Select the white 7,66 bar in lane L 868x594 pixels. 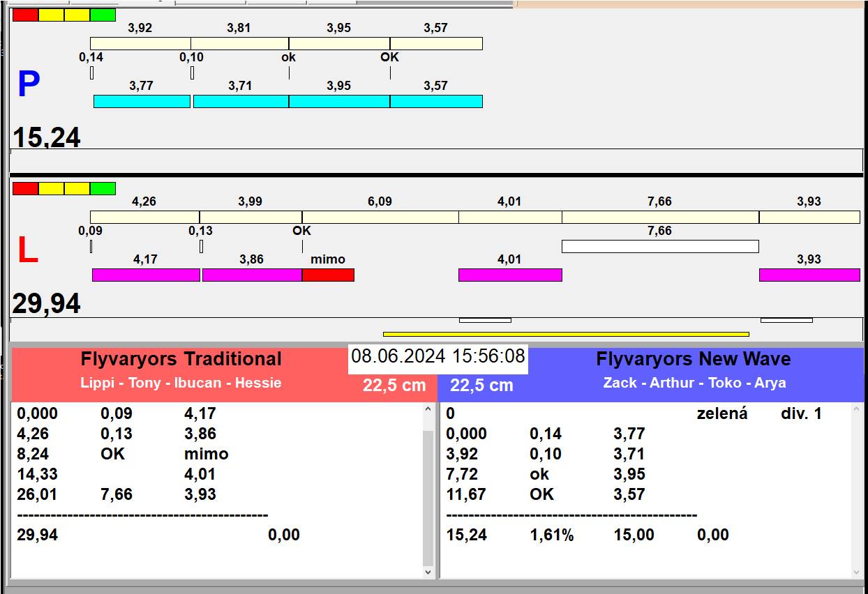659,246
